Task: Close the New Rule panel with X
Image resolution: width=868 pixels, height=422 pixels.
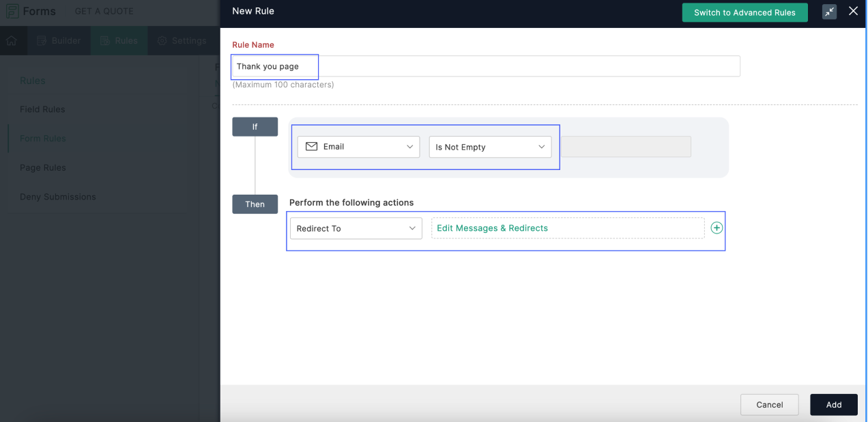Action: 853,12
